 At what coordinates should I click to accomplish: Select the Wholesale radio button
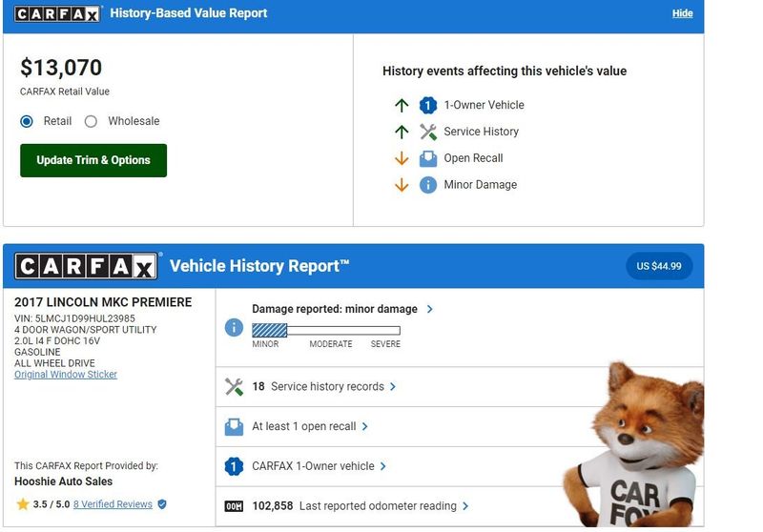[x=91, y=121]
